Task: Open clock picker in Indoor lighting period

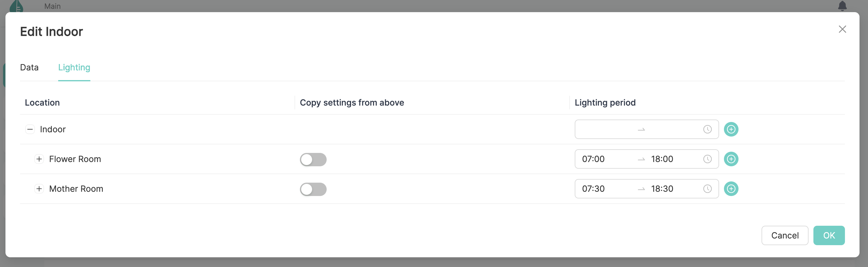Action: pyautogui.click(x=707, y=130)
